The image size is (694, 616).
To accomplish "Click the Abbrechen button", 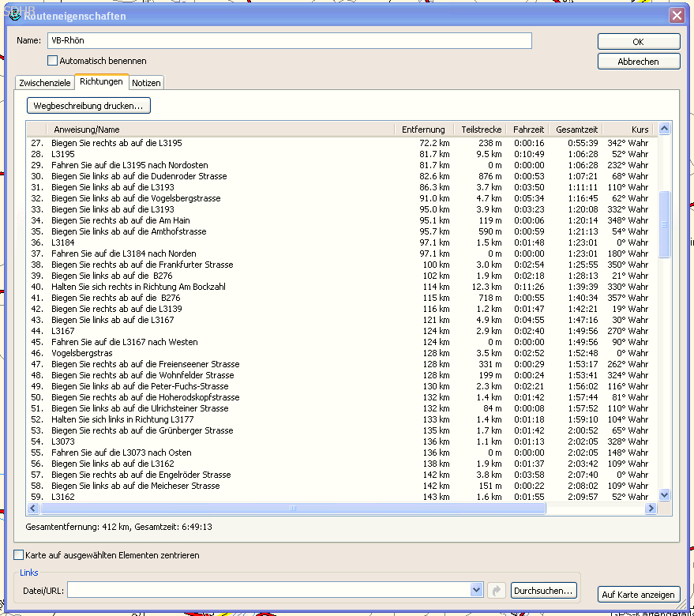I will tap(638, 62).
